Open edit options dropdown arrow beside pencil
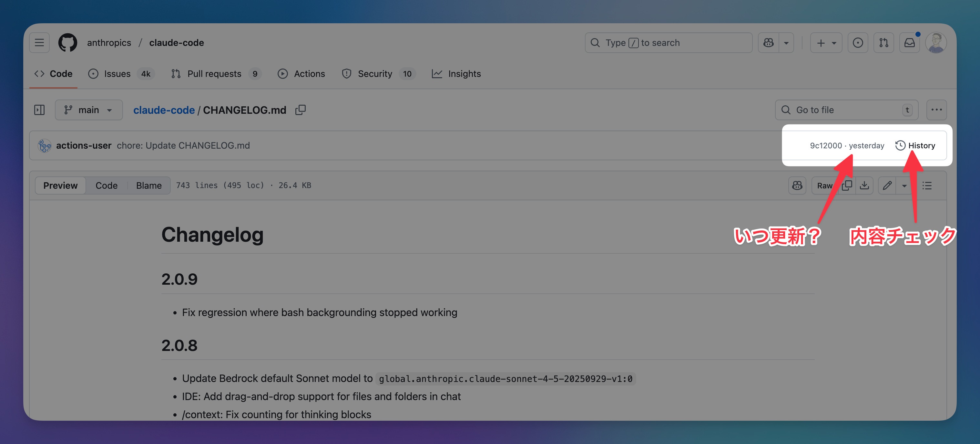Screen dimensions: 980x444 (904, 185)
